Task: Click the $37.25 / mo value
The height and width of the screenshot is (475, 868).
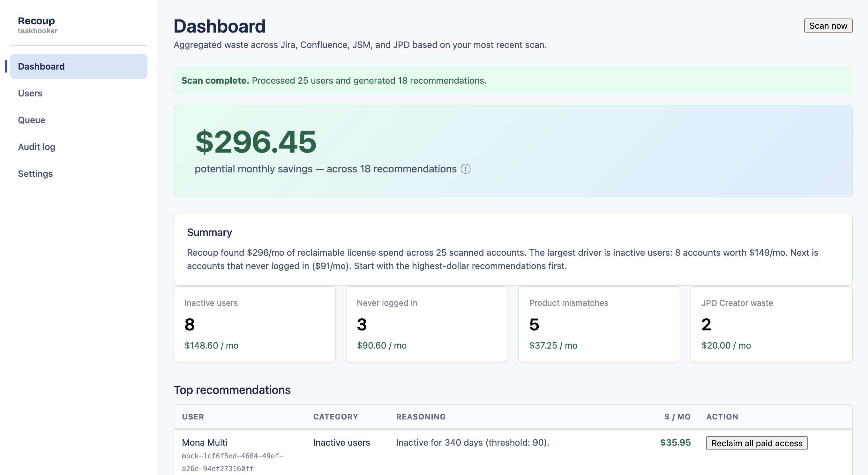Action: pyautogui.click(x=553, y=345)
